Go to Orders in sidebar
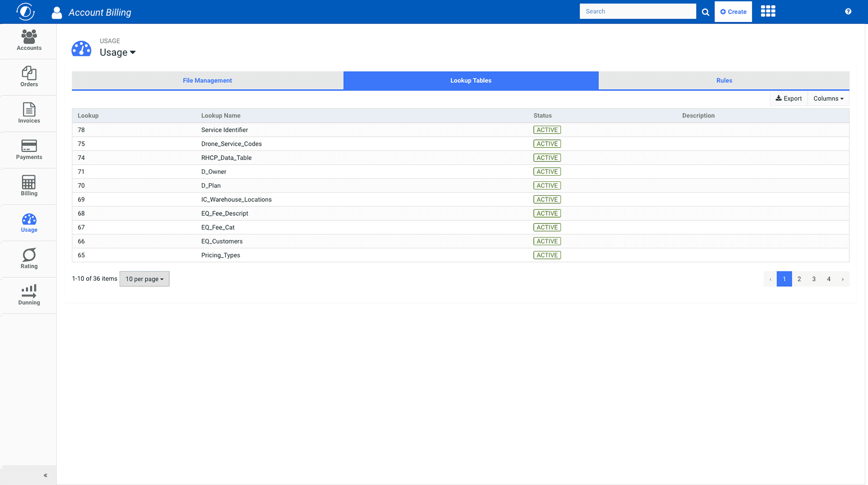Image resolution: width=868 pixels, height=485 pixels. [29, 77]
